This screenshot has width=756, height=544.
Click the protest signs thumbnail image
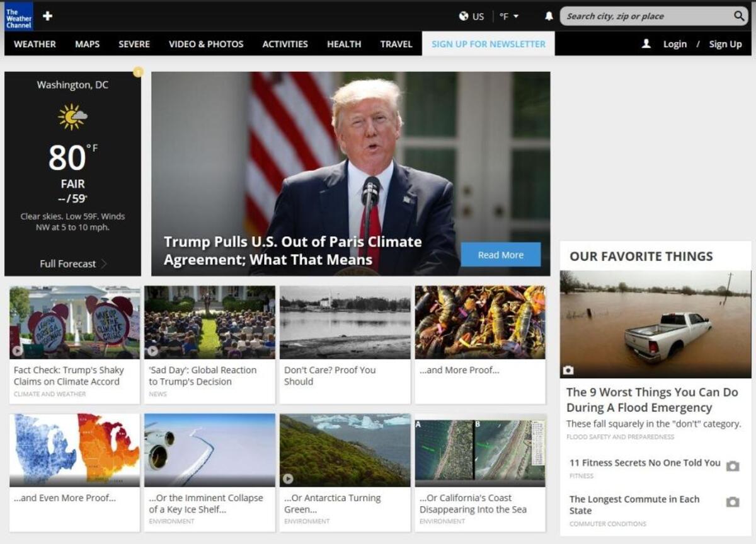(x=74, y=322)
